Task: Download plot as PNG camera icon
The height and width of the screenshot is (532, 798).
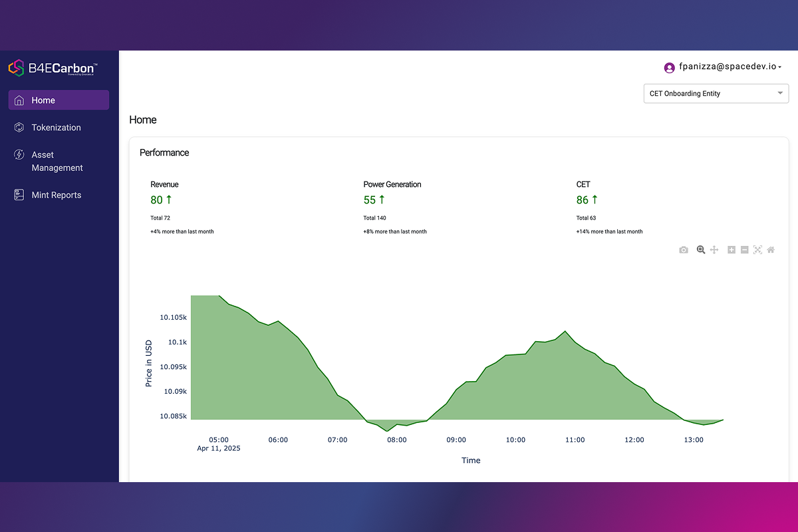Action: point(684,250)
